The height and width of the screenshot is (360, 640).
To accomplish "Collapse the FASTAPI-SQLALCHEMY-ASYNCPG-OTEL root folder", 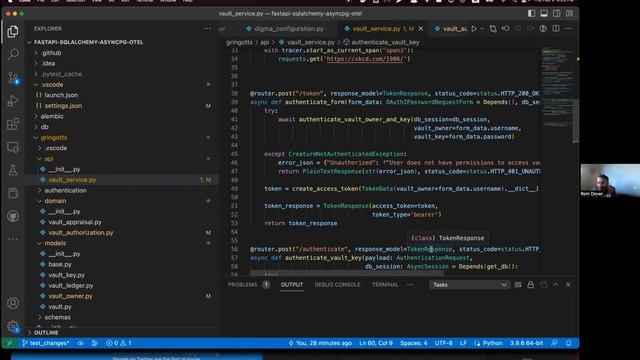I will coord(89,42).
